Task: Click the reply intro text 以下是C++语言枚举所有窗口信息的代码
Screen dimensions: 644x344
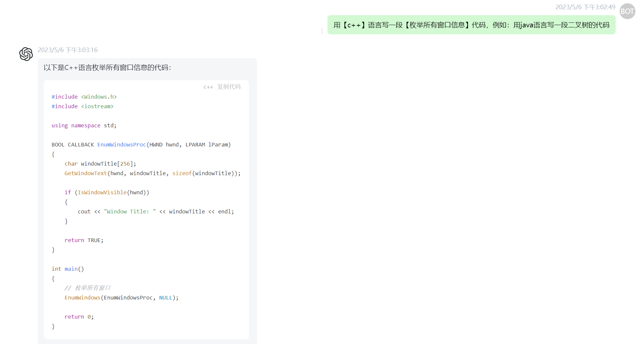Action: [x=107, y=68]
